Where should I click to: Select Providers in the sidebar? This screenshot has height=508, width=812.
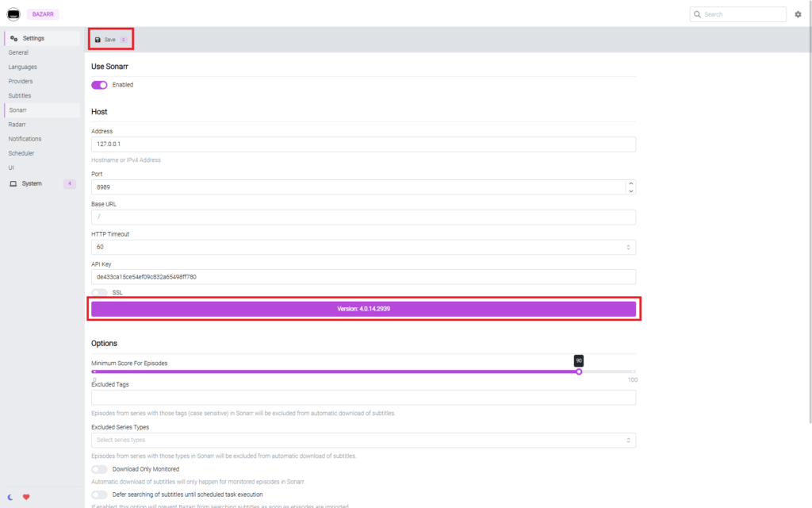(43, 82)
